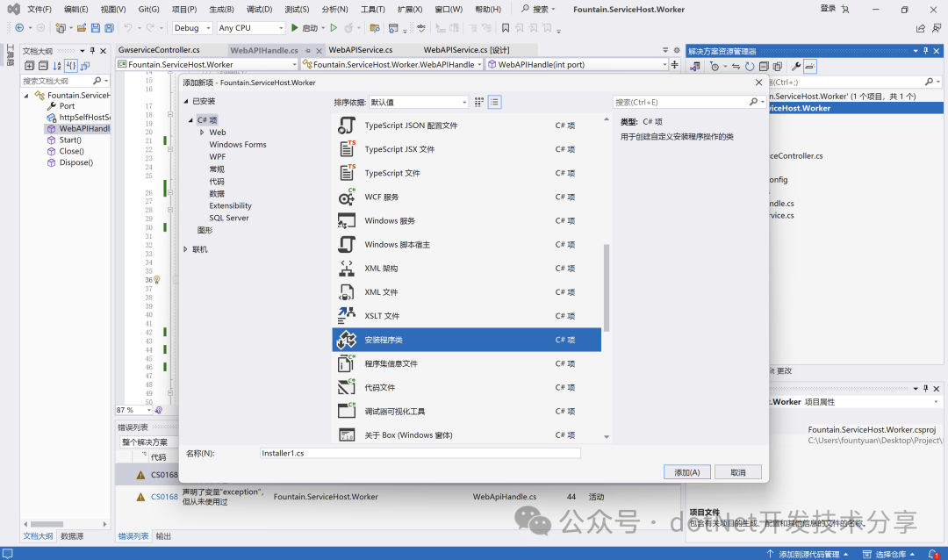This screenshot has height=560, width=948.
Task: Click the navigate backward arrow in toolbar
Action: (x=19, y=28)
